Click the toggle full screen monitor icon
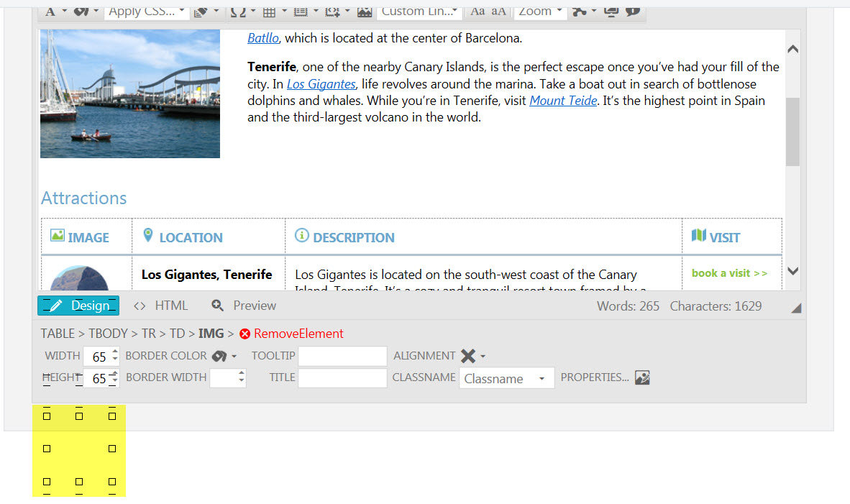This screenshot has height=504, width=850. pos(611,12)
